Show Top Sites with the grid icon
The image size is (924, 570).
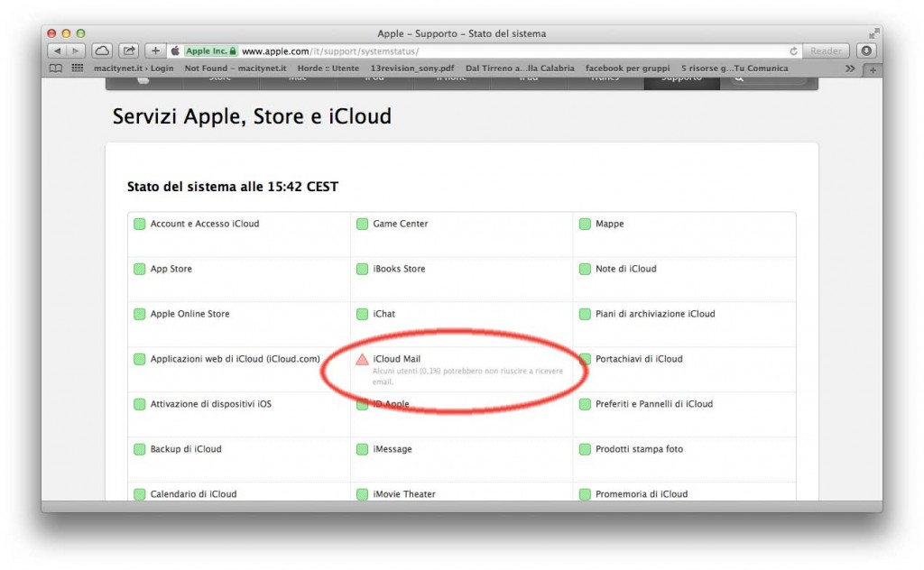77,68
